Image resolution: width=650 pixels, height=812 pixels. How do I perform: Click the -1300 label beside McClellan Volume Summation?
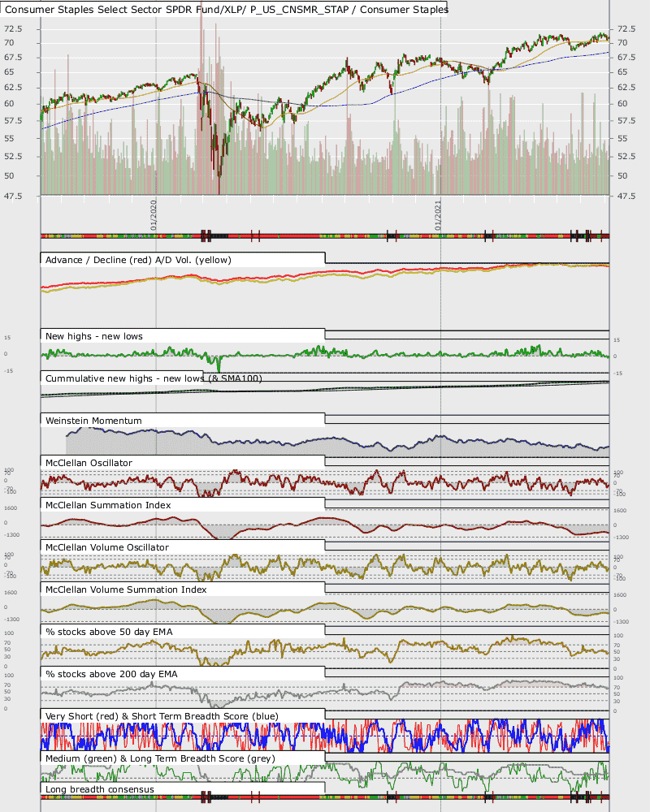11,620
